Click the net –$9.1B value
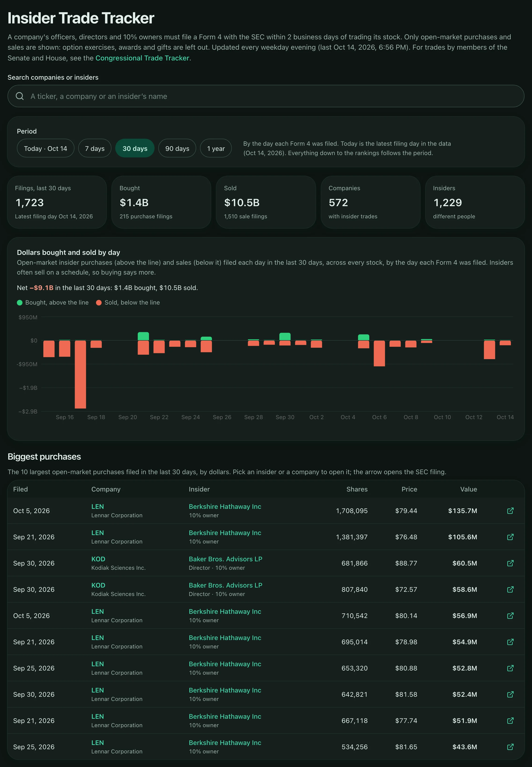532x767 pixels. pos(41,288)
